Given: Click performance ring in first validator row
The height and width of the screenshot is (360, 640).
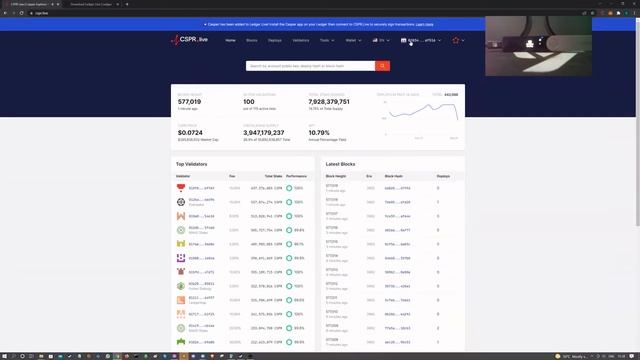Looking at the screenshot, I should pos(289,188).
